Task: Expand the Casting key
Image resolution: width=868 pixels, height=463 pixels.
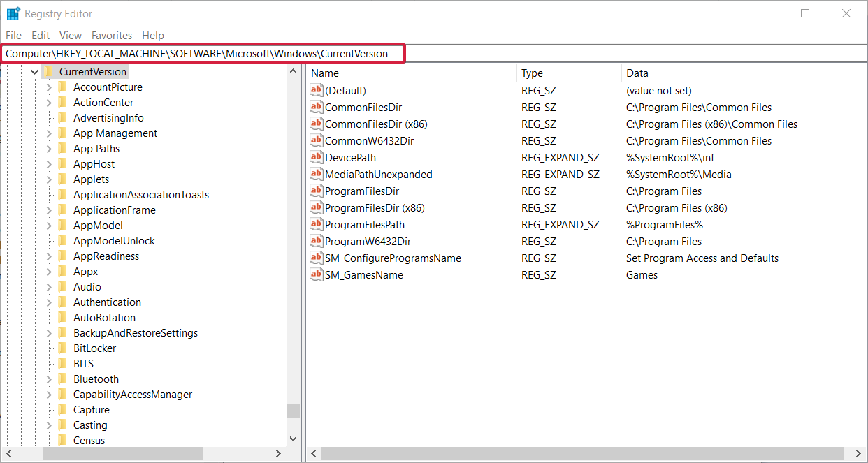Action: click(x=49, y=425)
